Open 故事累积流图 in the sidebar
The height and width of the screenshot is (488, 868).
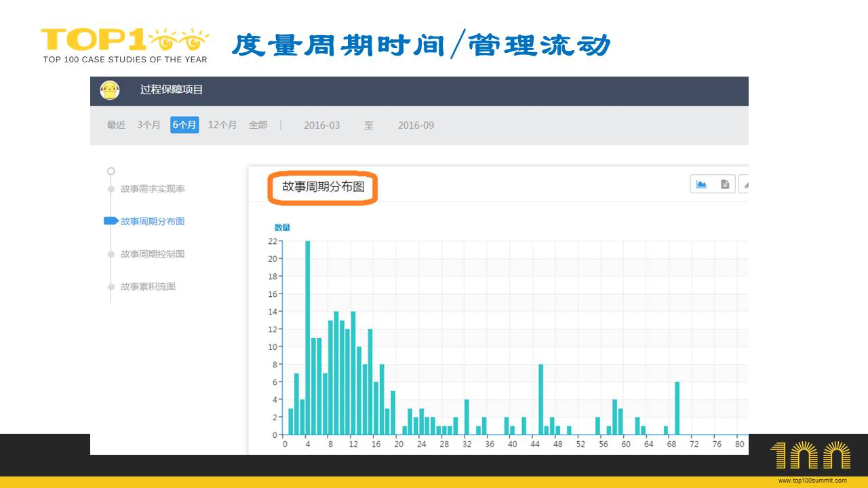tap(148, 286)
